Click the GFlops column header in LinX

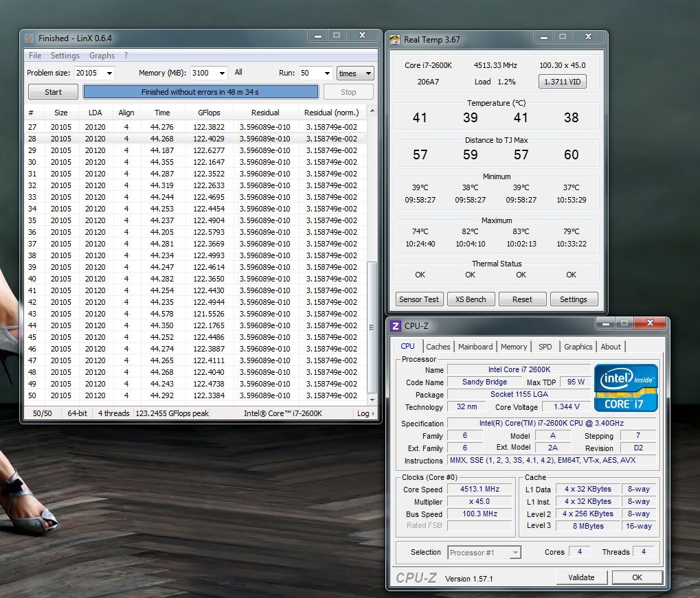point(209,113)
